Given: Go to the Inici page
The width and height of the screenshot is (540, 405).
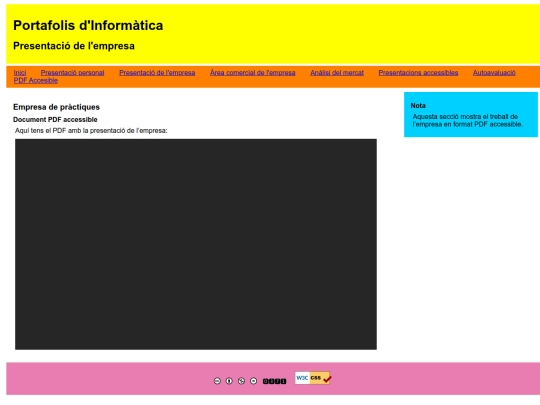Looking at the screenshot, I should (20, 73).
